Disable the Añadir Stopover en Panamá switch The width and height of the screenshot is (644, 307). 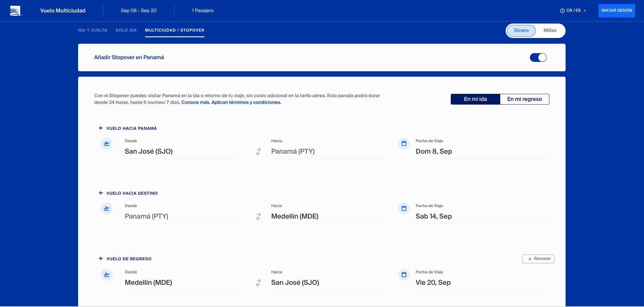coord(538,57)
